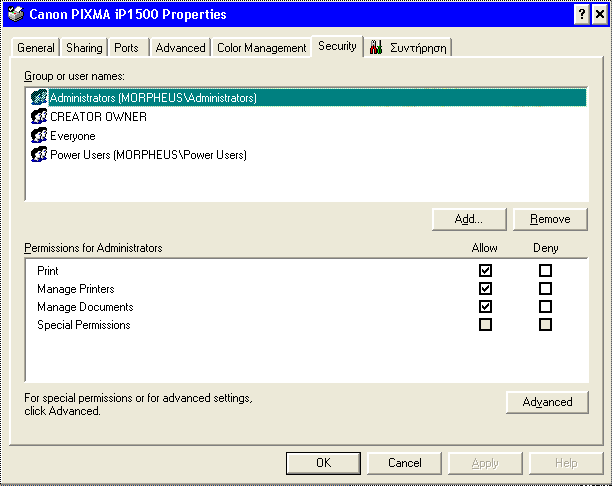This screenshot has width=612, height=486.
Task: Check Deny for Manage Documents
Action: 545,306
